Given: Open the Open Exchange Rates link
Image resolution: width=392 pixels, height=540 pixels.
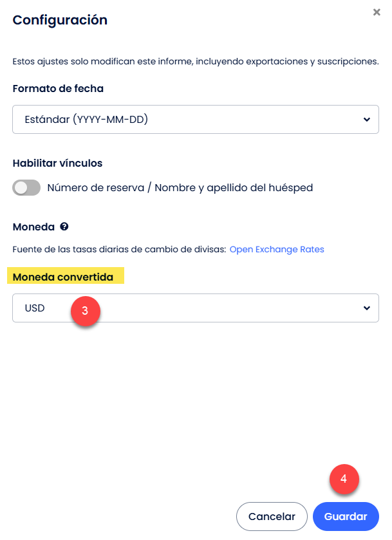Looking at the screenshot, I should point(276,249).
